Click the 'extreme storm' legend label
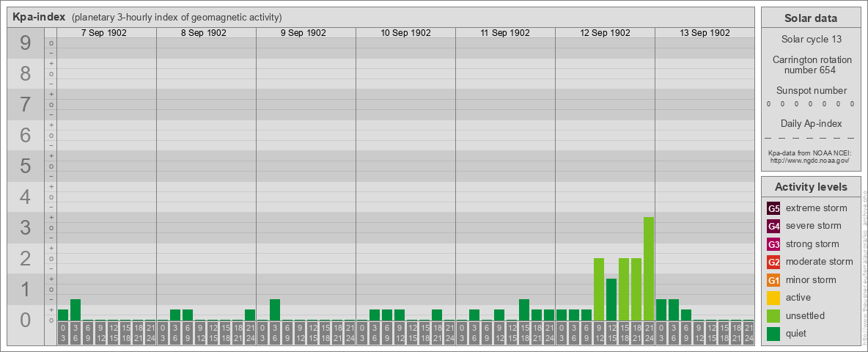The width and height of the screenshot is (868, 352). click(x=816, y=208)
